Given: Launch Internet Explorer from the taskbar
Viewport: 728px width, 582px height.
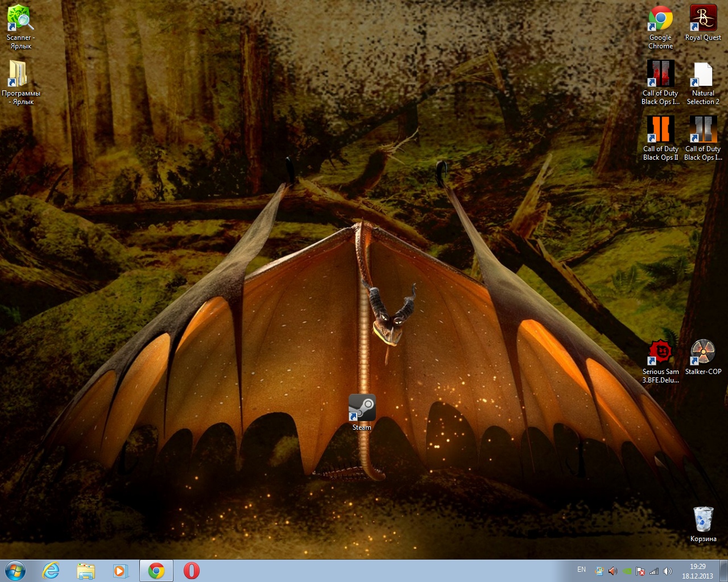Looking at the screenshot, I should click(x=51, y=571).
